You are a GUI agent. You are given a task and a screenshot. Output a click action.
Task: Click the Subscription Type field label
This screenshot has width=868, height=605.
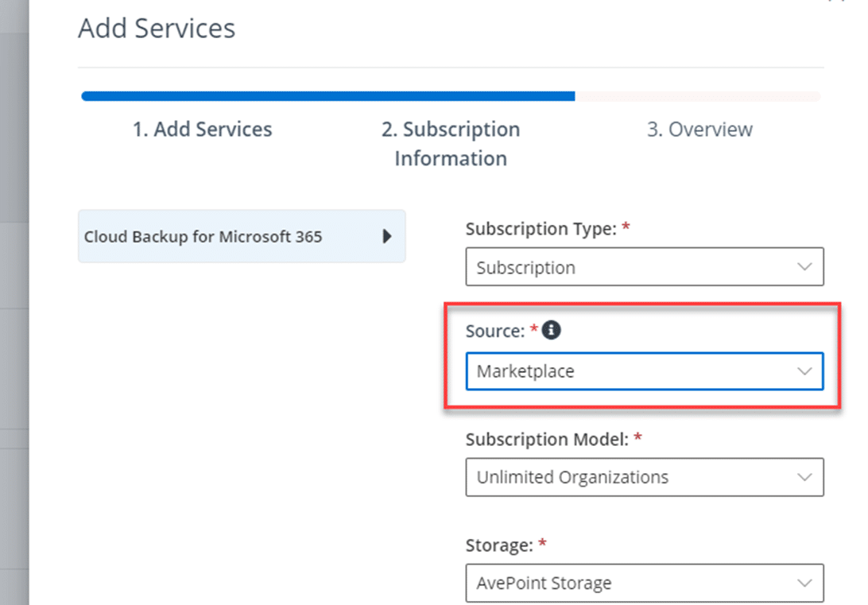coord(542,229)
